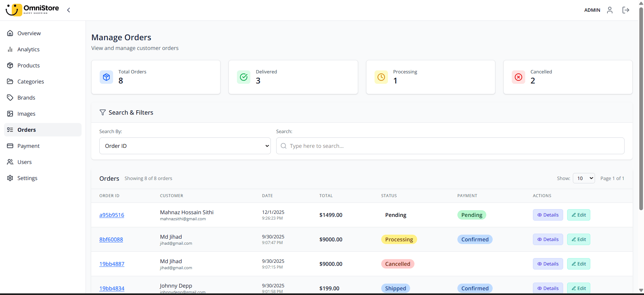Click the Categories folder icon

[x=10, y=81]
